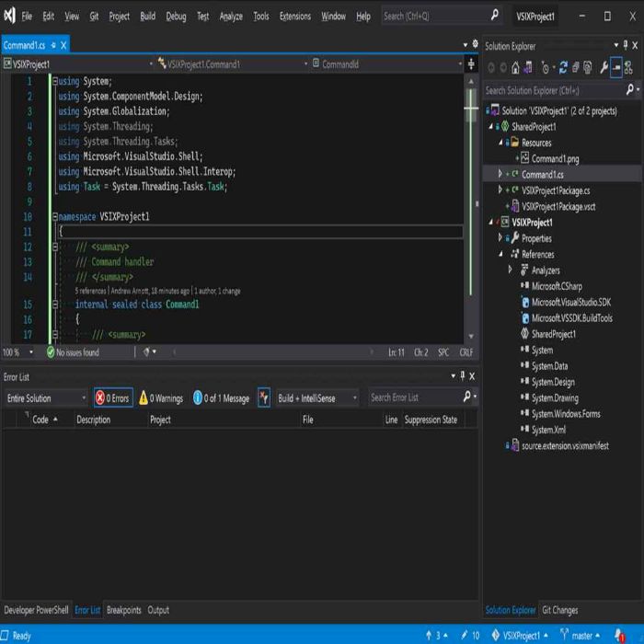Expand the VSIXProject1Package.cs tree node
Viewport: 644px width, 644px height.
(x=500, y=190)
